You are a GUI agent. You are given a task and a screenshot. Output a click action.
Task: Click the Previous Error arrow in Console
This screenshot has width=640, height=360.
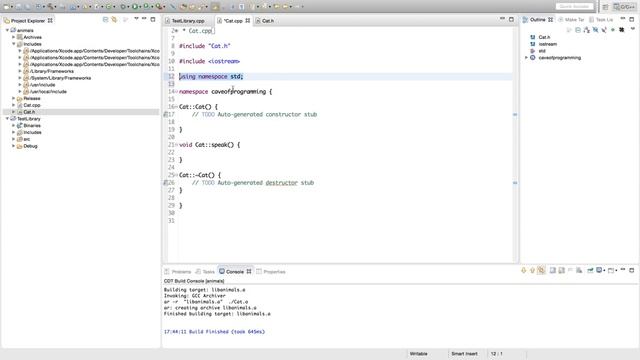tap(532, 270)
